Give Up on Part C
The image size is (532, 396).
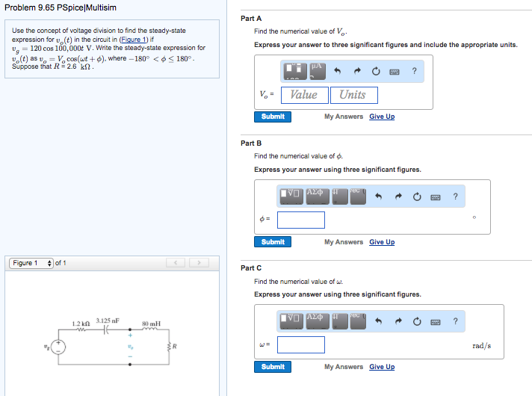point(382,367)
